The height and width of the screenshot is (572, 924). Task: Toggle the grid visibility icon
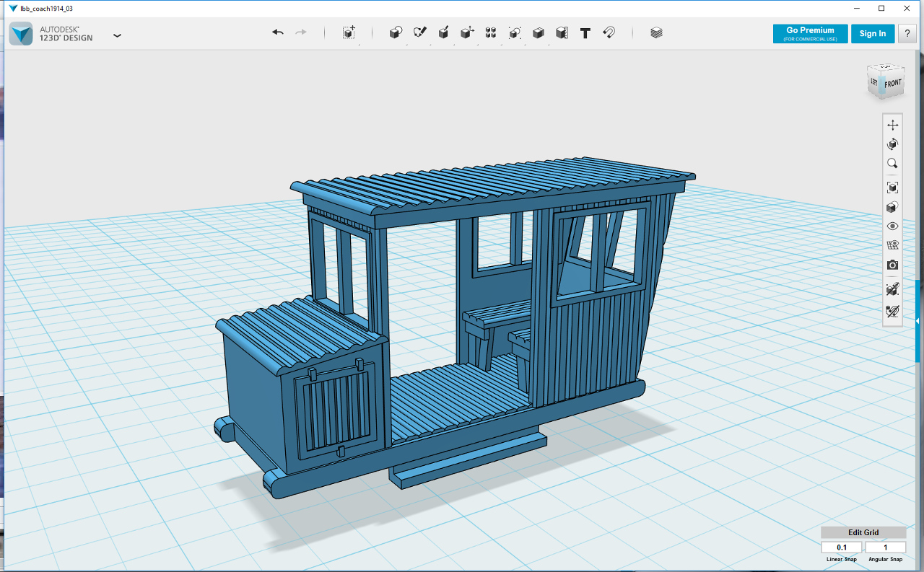[x=892, y=245]
